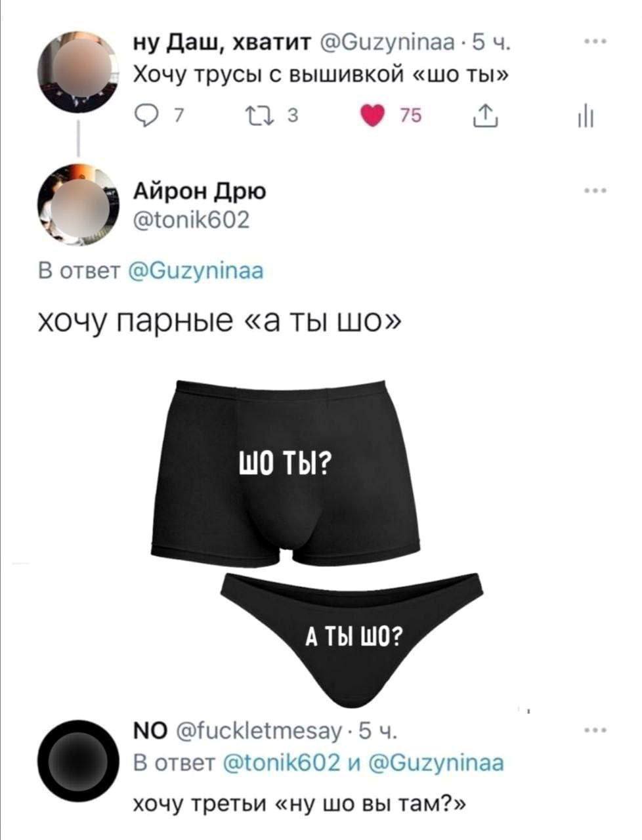
Task: Open the @Guzyninaa handle after 'В ответ'
Action: click(x=195, y=270)
